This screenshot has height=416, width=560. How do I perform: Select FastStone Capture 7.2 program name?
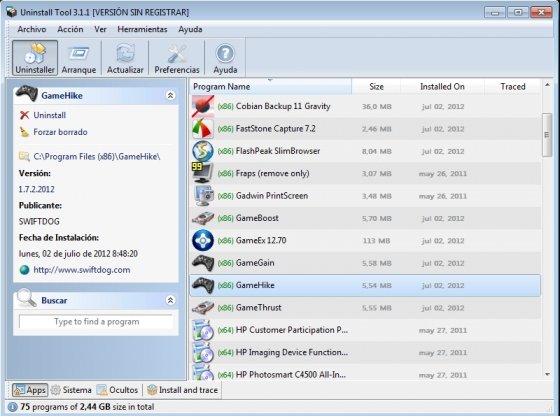coord(276,129)
